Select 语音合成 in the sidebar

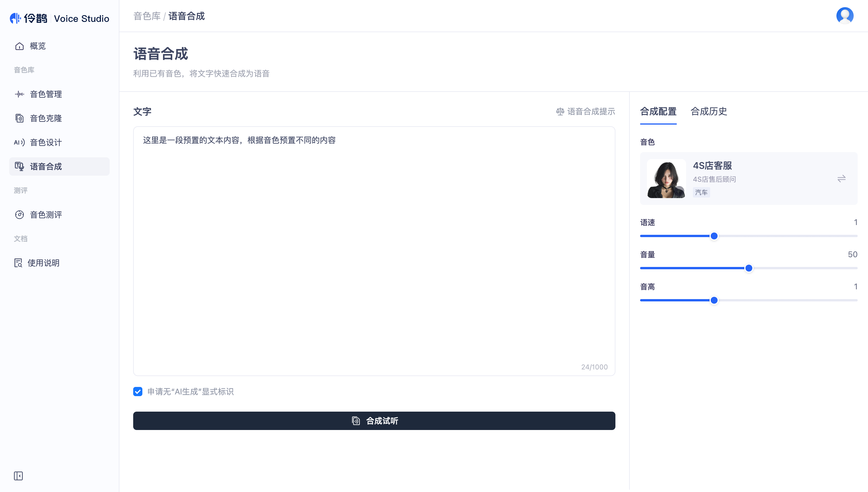coord(59,166)
